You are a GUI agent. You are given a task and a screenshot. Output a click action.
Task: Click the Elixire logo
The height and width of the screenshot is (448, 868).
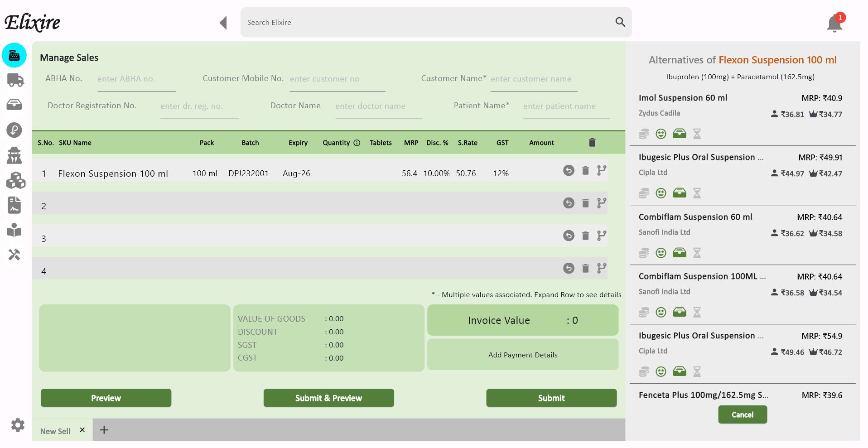[x=32, y=23]
